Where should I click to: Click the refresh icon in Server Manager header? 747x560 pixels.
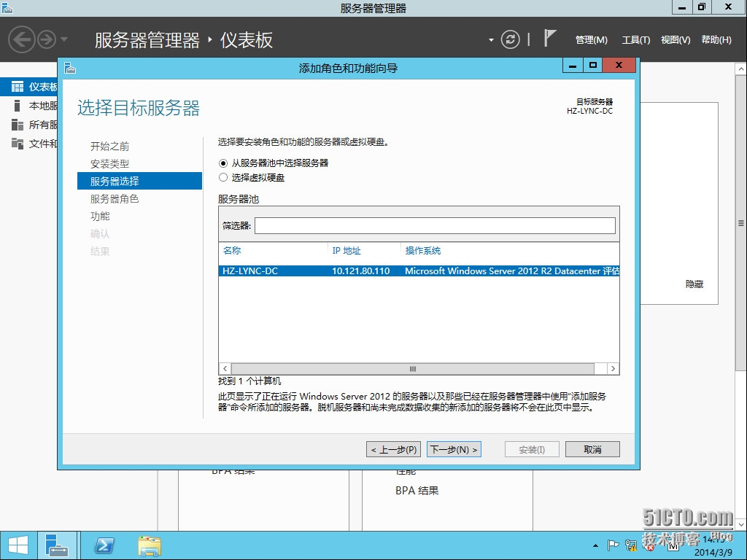pyautogui.click(x=510, y=39)
